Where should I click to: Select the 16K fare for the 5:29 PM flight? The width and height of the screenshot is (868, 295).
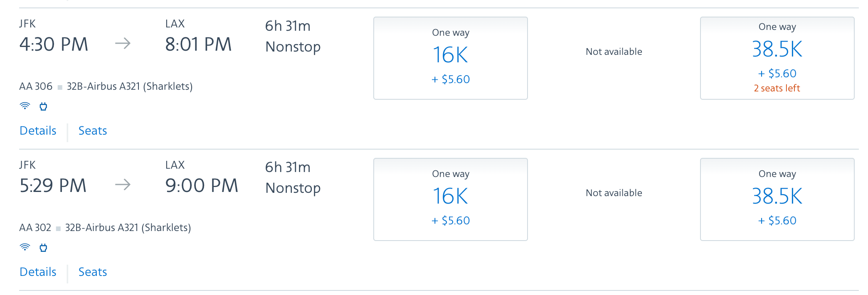click(x=451, y=199)
